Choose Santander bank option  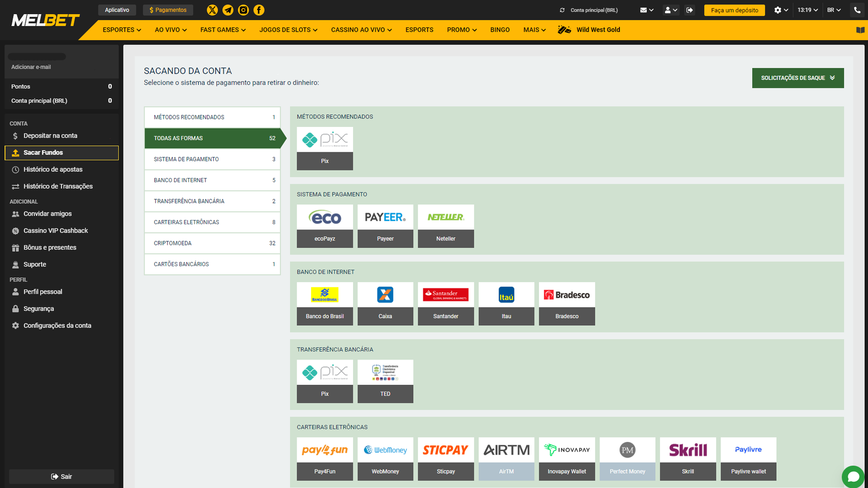coord(446,304)
